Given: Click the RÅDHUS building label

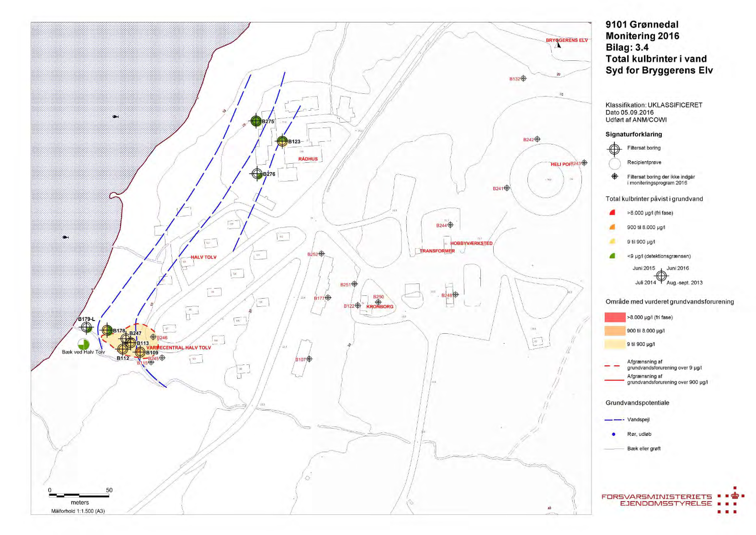Looking at the screenshot, I should (x=308, y=159).
